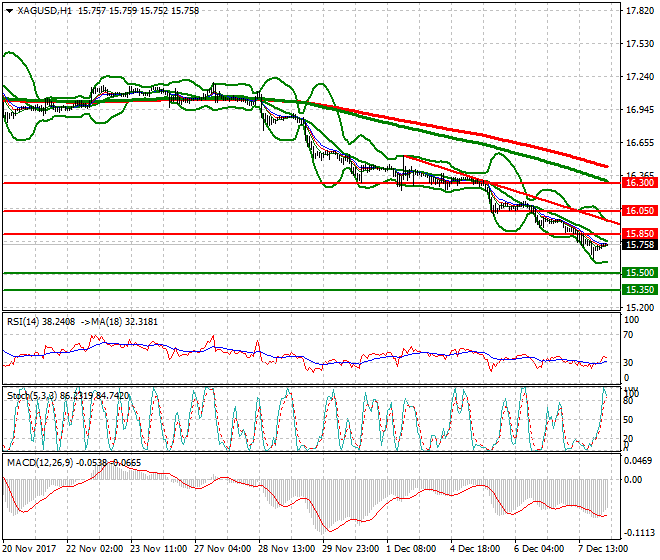The height and width of the screenshot is (560, 660).
Task: Click the 28 Nov 13:00 time label
Action: pos(287,549)
